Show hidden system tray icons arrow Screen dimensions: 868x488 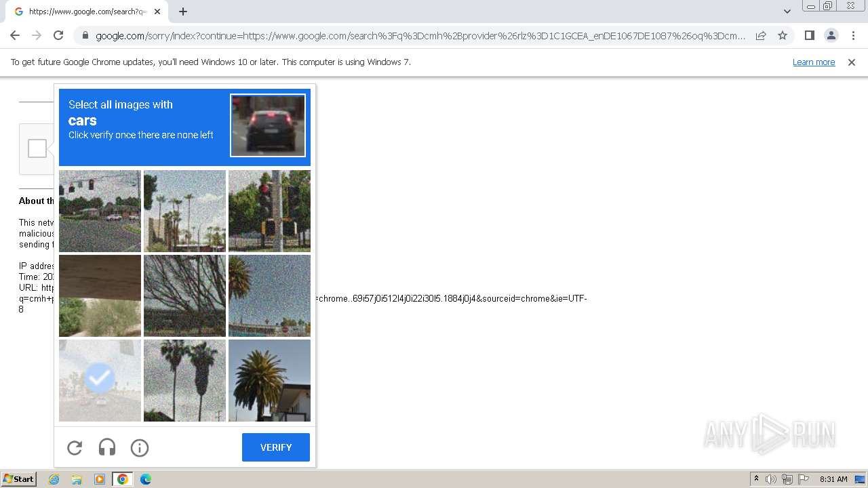tap(757, 479)
